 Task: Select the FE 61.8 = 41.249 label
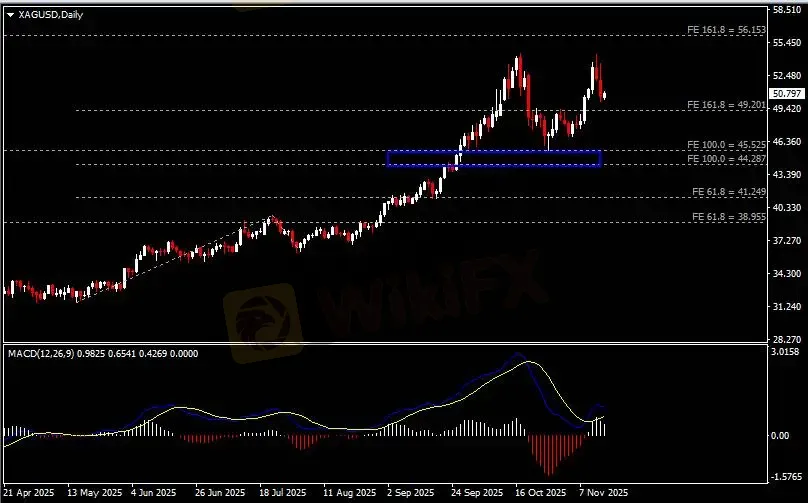(x=729, y=191)
